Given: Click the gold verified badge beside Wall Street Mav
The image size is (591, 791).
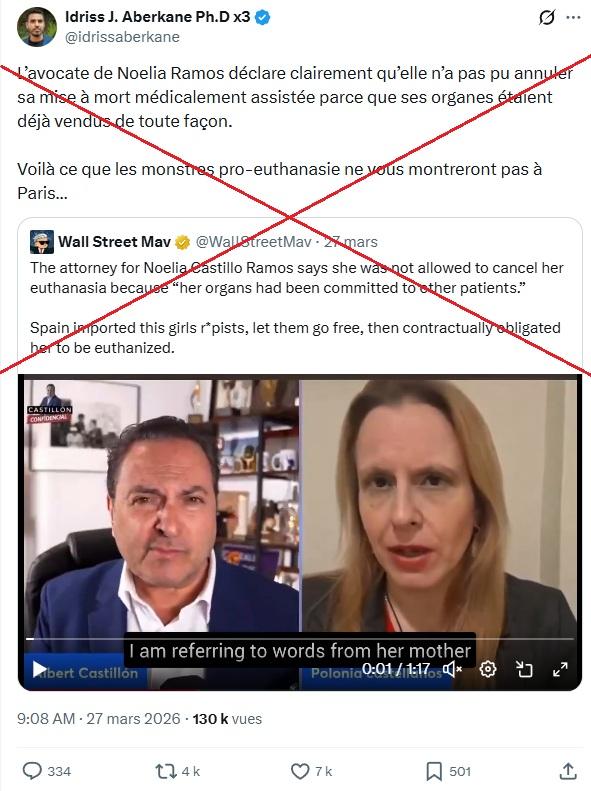Looking at the screenshot, I should coord(183,243).
